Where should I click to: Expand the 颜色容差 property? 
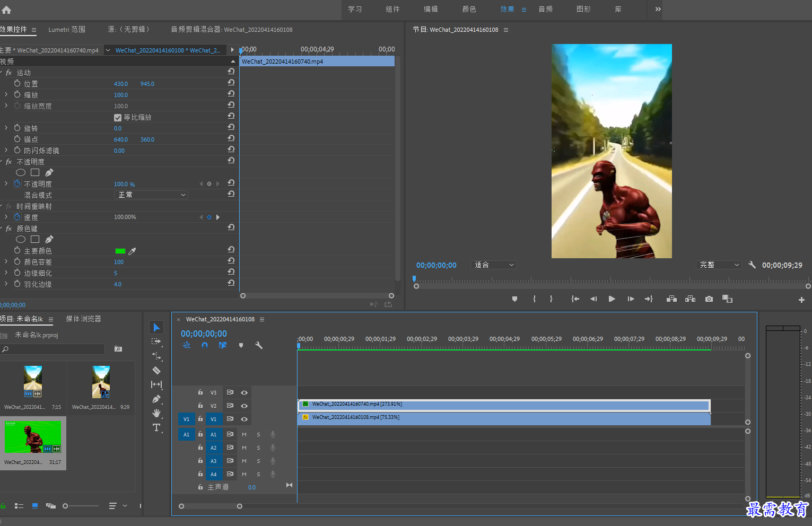point(6,261)
